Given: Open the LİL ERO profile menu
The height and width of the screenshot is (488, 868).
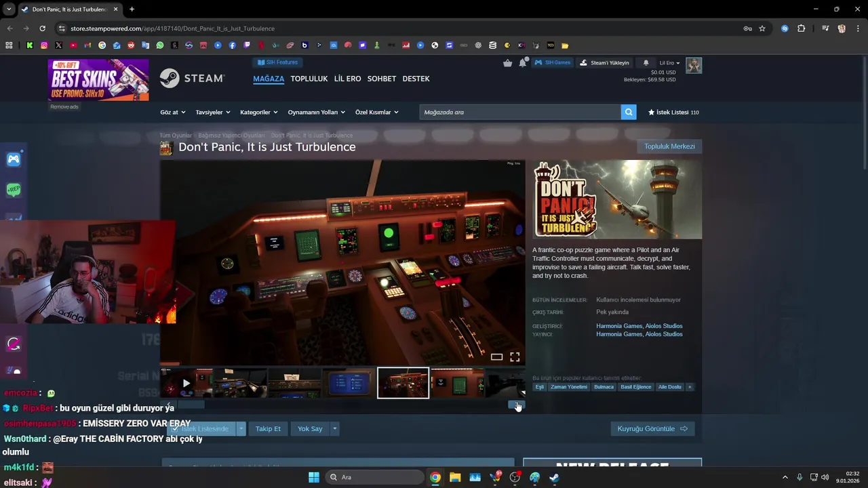Looking at the screenshot, I should [x=348, y=79].
